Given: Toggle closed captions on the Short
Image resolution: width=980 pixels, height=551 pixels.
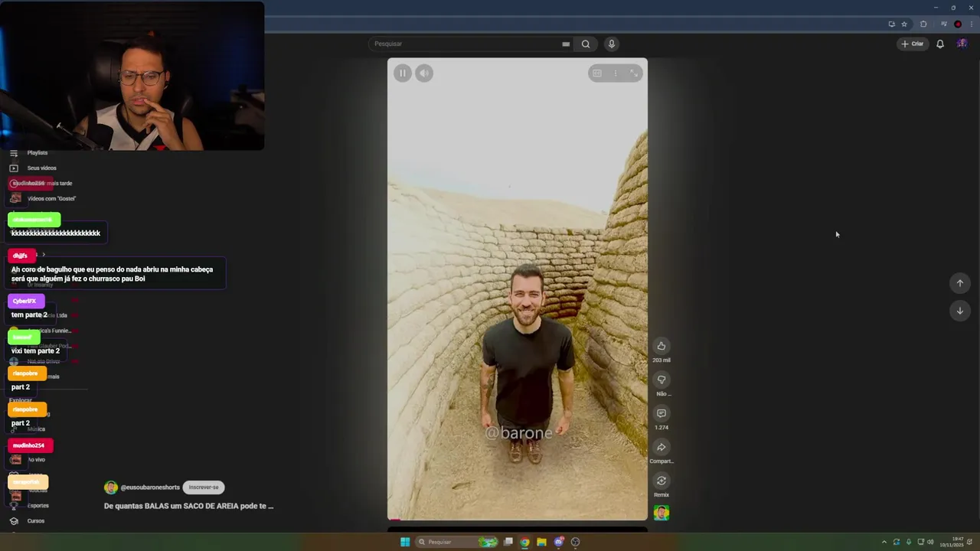Looking at the screenshot, I should [x=597, y=73].
